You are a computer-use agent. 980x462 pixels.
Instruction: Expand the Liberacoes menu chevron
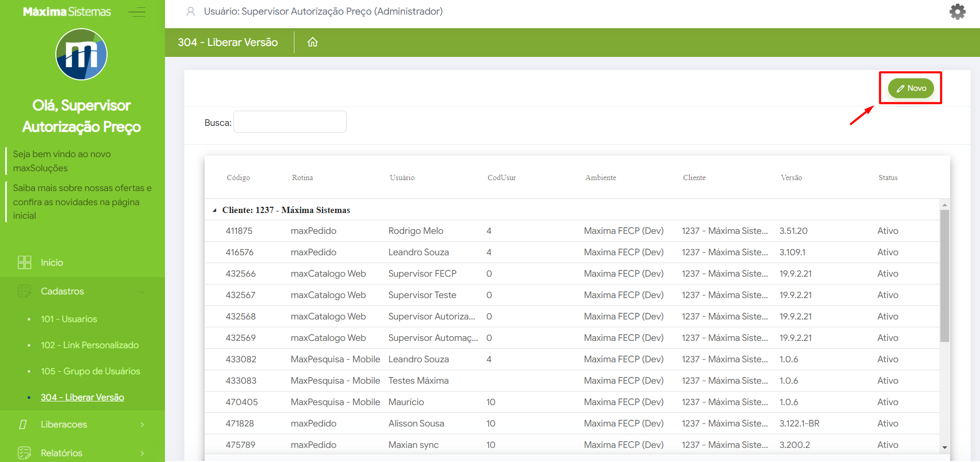[143, 424]
